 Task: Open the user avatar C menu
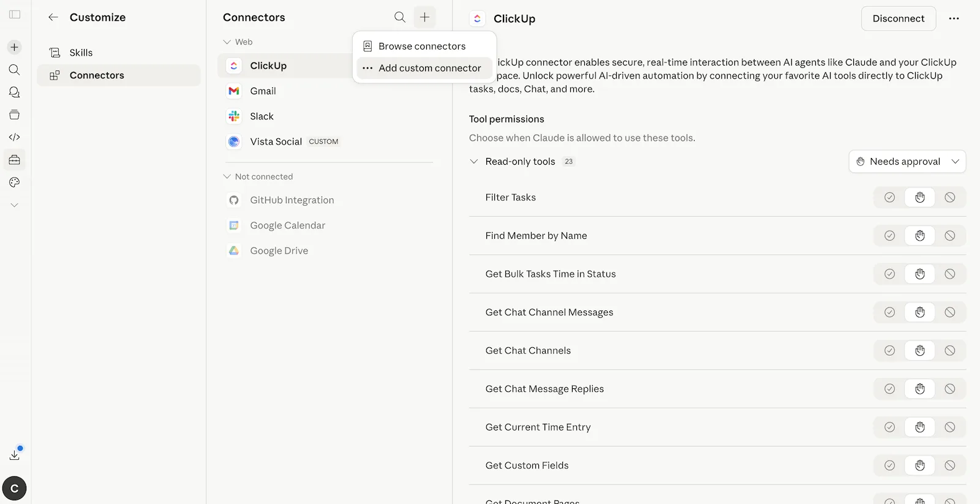pos(15,489)
